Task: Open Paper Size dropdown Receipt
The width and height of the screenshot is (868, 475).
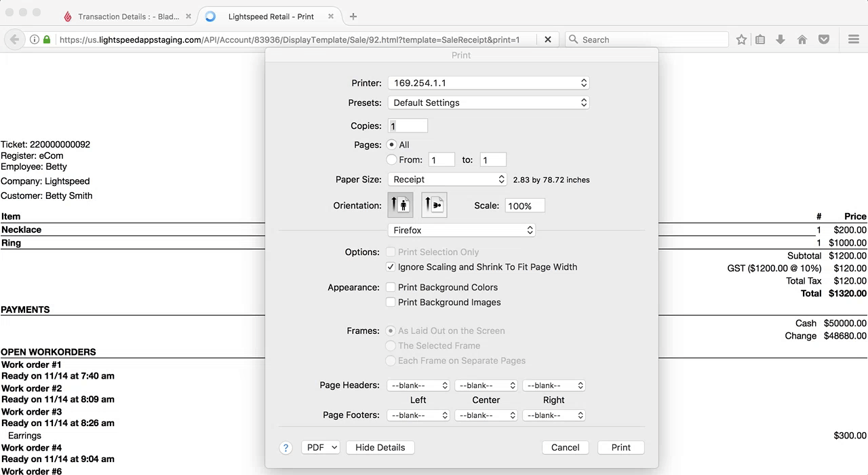Action: pyautogui.click(x=448, y=179)
